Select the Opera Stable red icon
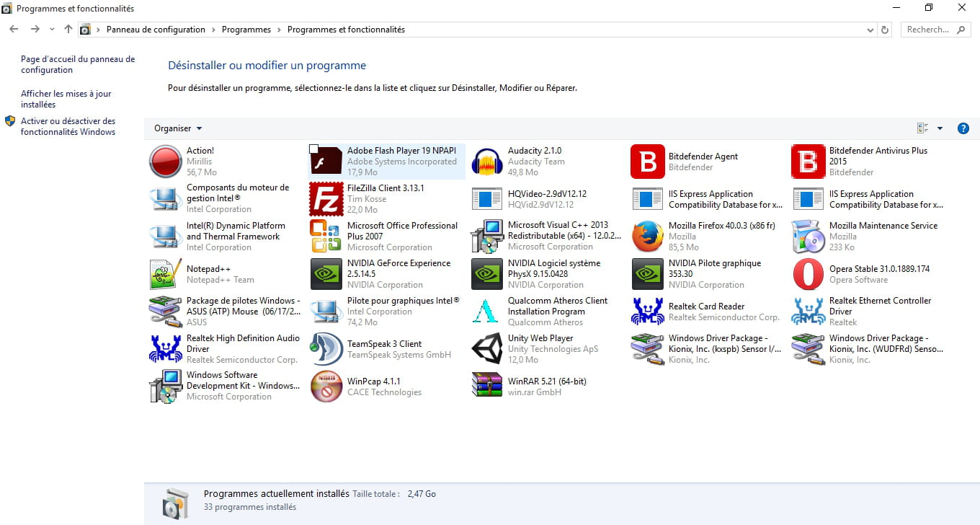This screenshot has height=525, width=980. (x=808, y=274)
